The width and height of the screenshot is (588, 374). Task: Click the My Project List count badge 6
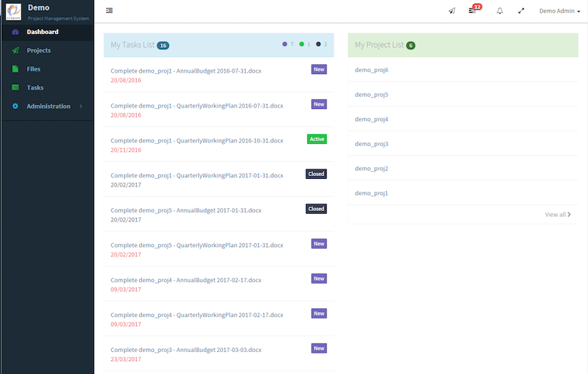(x=411, y=46)
